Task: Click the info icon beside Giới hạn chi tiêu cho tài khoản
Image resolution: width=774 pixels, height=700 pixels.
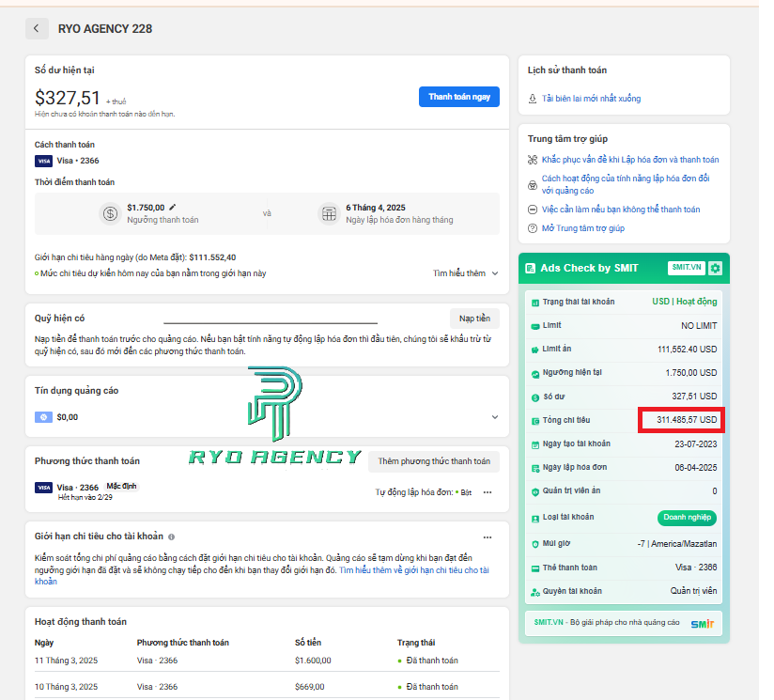Action: pos(171,537)
